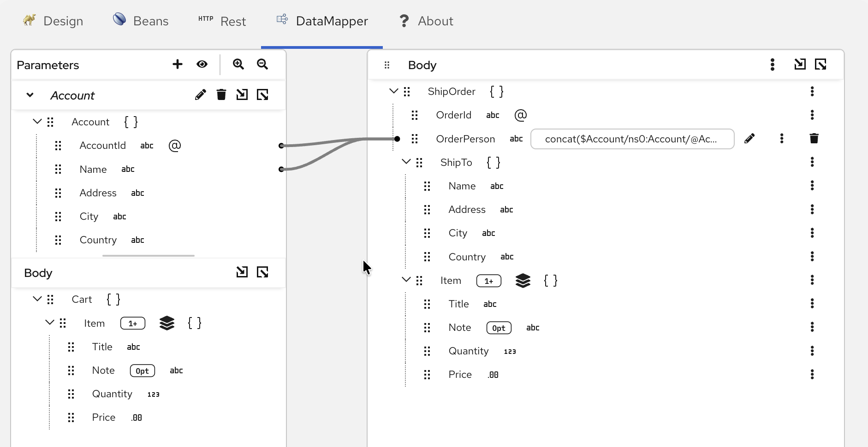Collapse the ShipOrder node

point(394,91)
